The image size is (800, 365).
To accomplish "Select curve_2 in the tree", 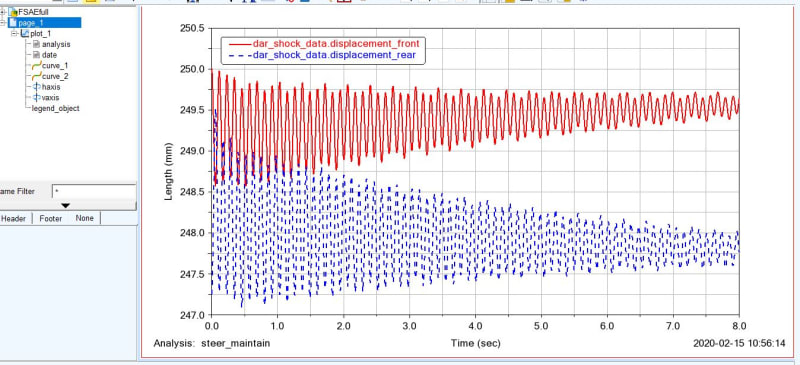I will (x=55, y=77).
